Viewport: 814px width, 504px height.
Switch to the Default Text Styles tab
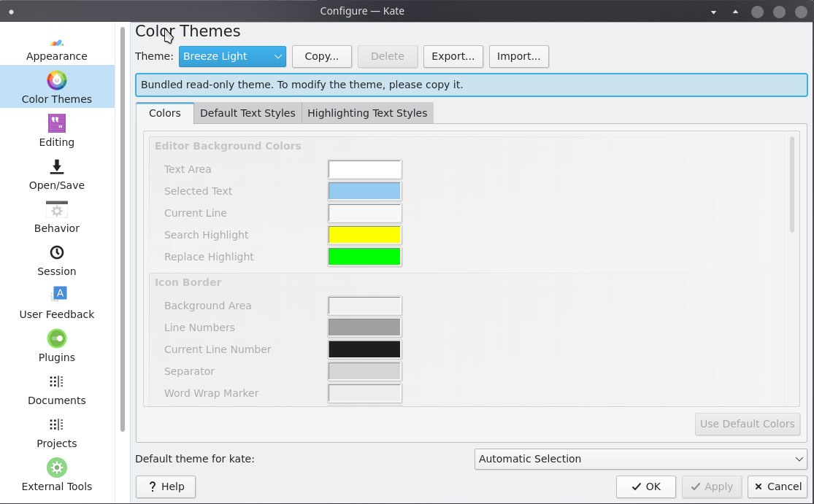click(x=247, y=113)
